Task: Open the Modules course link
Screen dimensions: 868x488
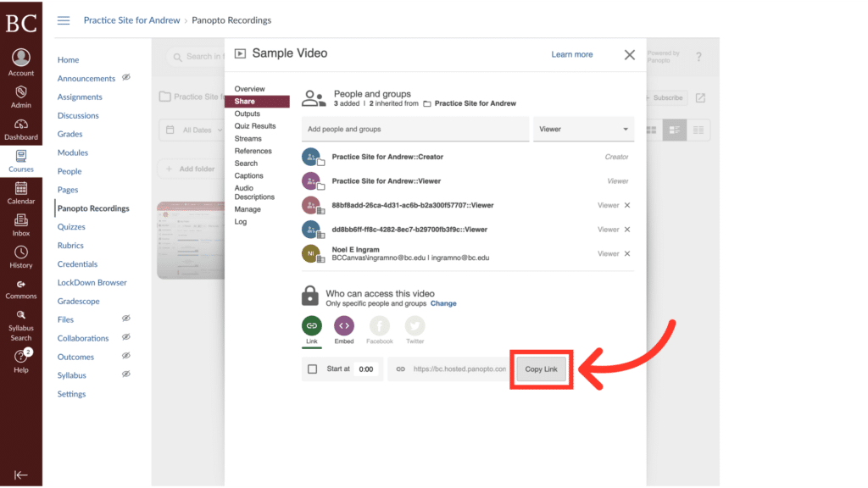Action: coord(73,152)
